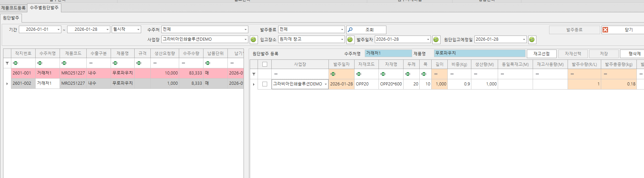Image resolution: width=644 pixels, height=178 pixels.
Task: Click ABC filter icon under 자재명 column
Action: click(x=383, y=74)
